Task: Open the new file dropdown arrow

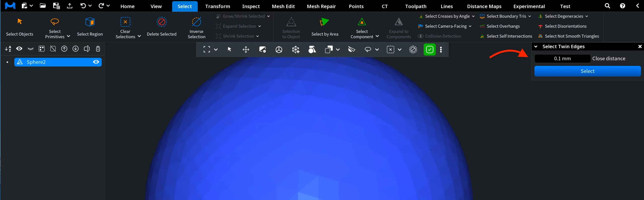Action: coord(31,6)
